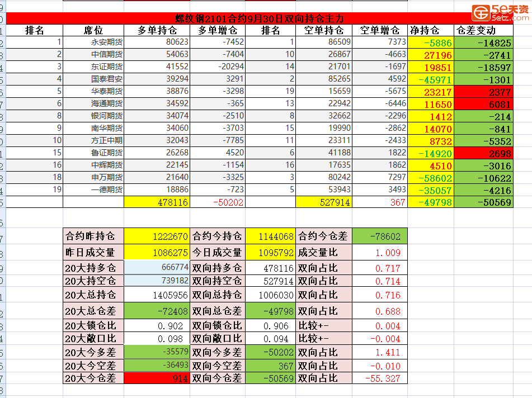Select the 成交量比 value 1.009
532x398 pixels.
click(380, 253)
